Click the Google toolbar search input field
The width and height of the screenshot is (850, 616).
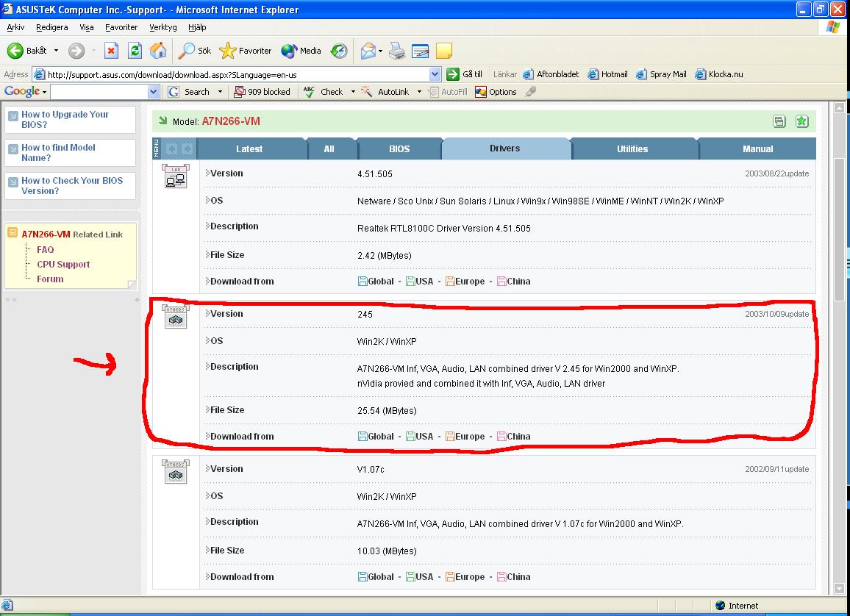[x=99, y=92]
